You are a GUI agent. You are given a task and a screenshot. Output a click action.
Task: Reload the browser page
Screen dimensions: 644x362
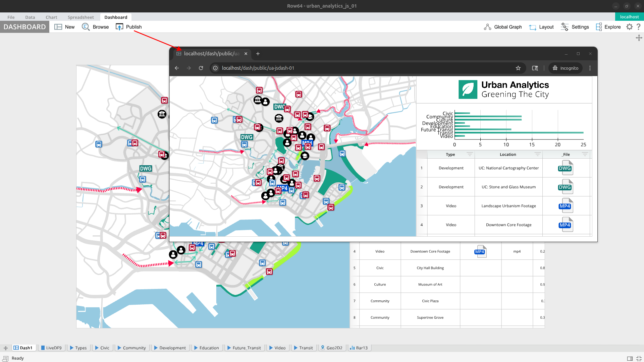click(x=201, y=68)
